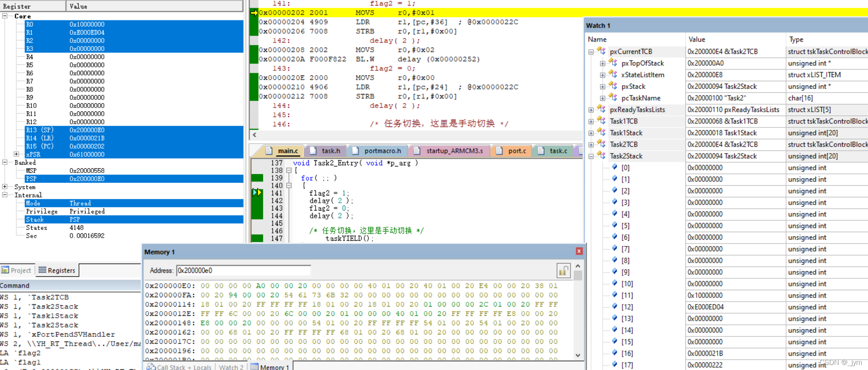Fold the code block at line 138
Viewport: 868px width, 370px height.
pyautogui.click(x=289, y=170)
